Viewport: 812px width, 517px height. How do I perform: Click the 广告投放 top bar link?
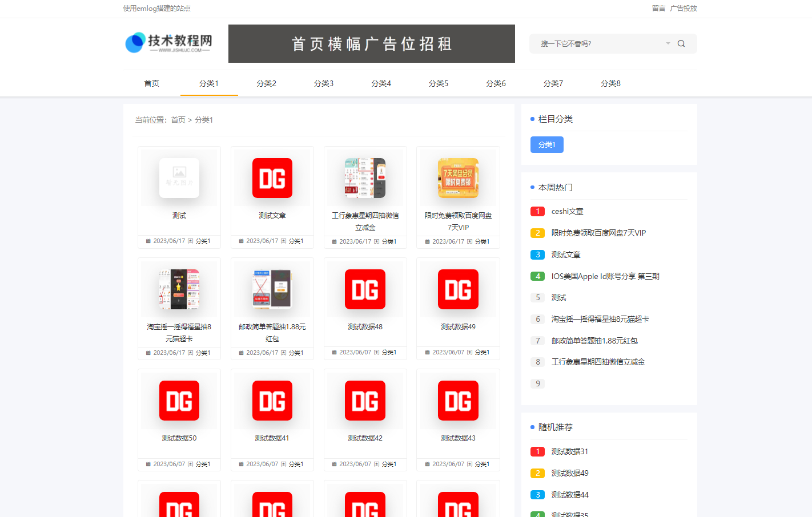(683, 9)
